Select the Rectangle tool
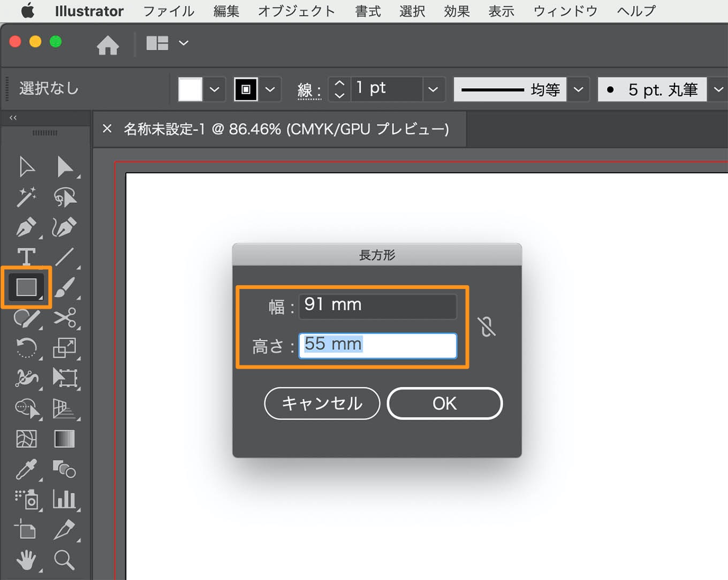The height and width of the screenshot is (580, 728). point(27,287)
